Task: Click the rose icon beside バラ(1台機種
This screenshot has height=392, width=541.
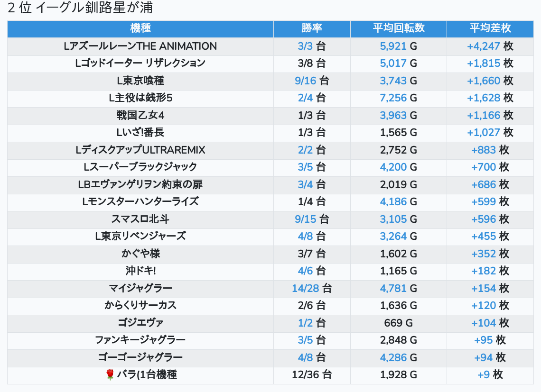Action: pyautogui.click(x=110, y=375)
